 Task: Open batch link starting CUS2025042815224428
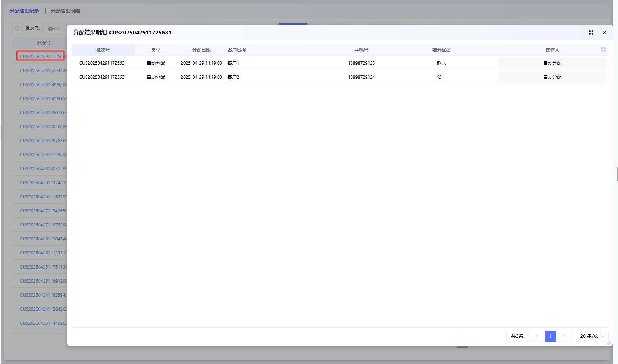(43, 70)
